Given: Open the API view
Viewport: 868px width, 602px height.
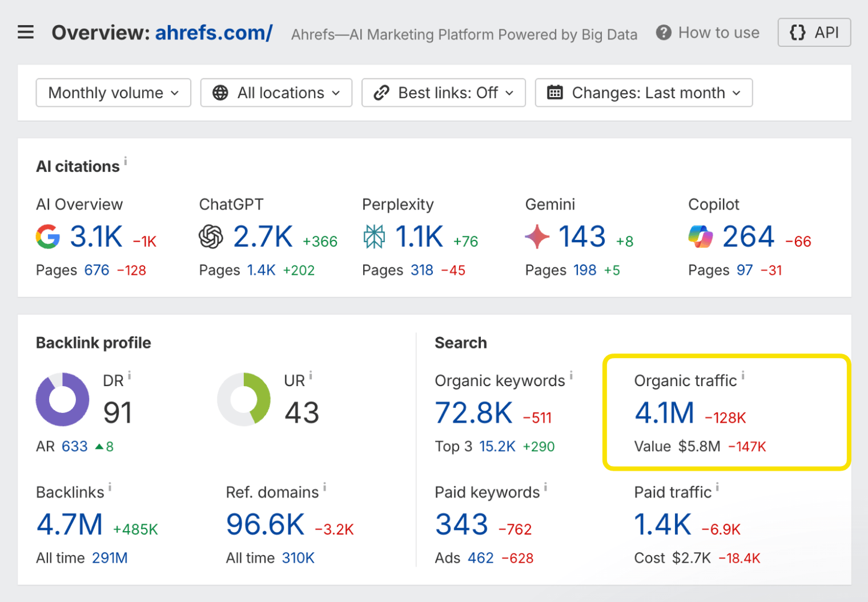Looking at the screenshot, I should (x=814, y=33).
